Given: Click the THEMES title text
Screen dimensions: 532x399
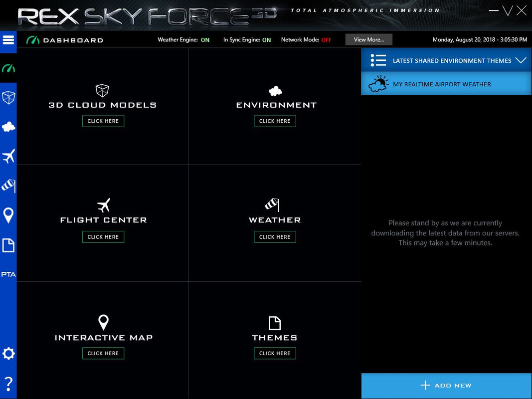Looking at the screenshot, I should (x=275, y=338).
